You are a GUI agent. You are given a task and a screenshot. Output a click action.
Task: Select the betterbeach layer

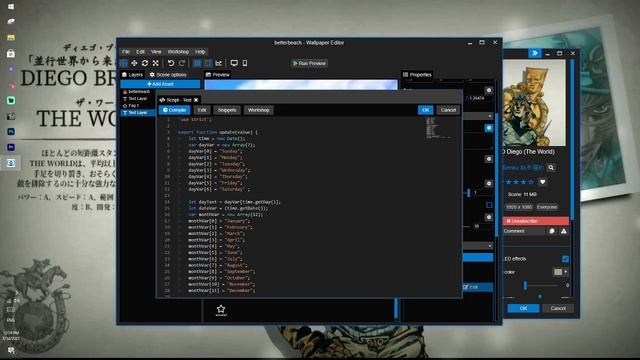138,92
